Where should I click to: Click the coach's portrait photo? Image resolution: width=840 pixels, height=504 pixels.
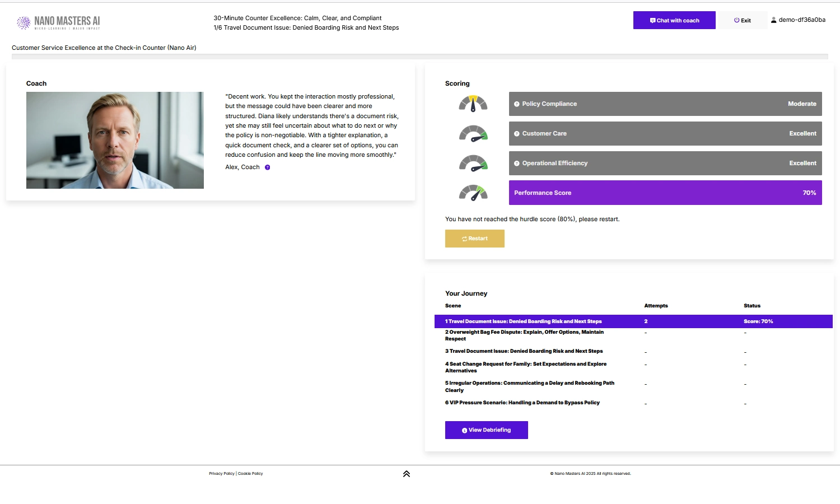(115, 140)
